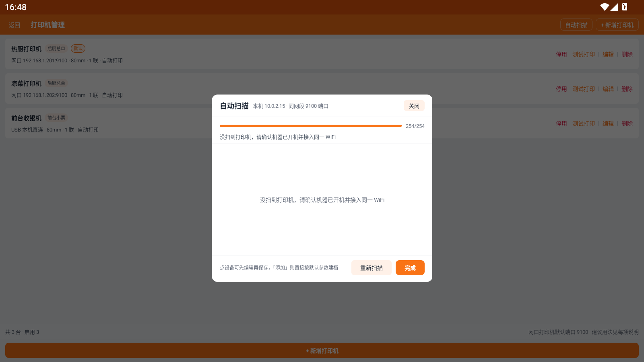Click bottom +新增打印机 bar

pos(322,350)
